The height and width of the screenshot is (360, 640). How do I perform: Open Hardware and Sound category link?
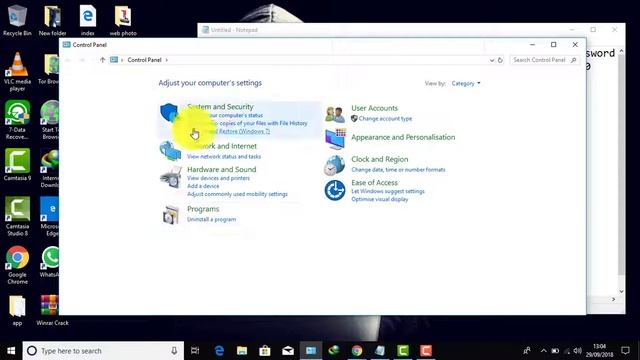(x=222, y=169)
